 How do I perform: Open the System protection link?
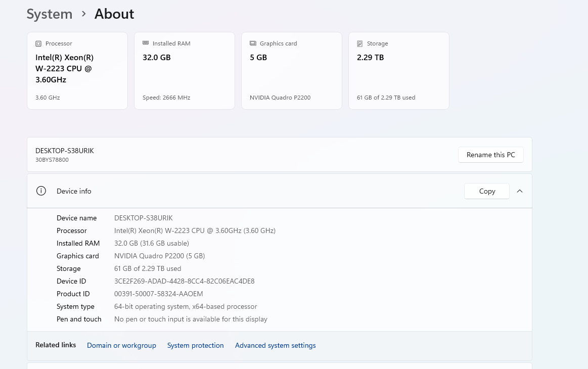(x=195, y=345)
